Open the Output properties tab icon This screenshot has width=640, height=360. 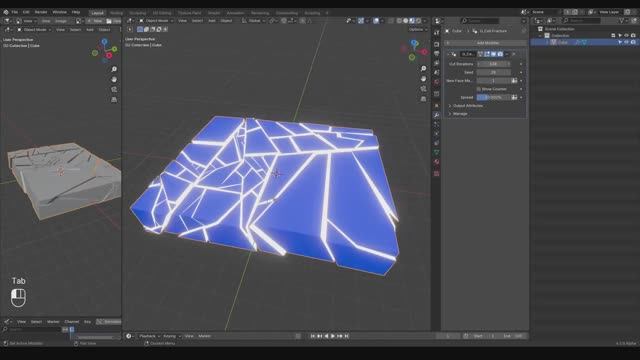pyautogui.click(x=436, y=53)
